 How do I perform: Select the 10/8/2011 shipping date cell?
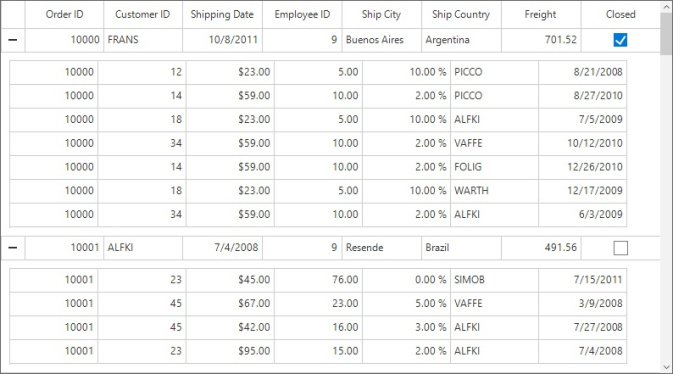tap(222, 40)
